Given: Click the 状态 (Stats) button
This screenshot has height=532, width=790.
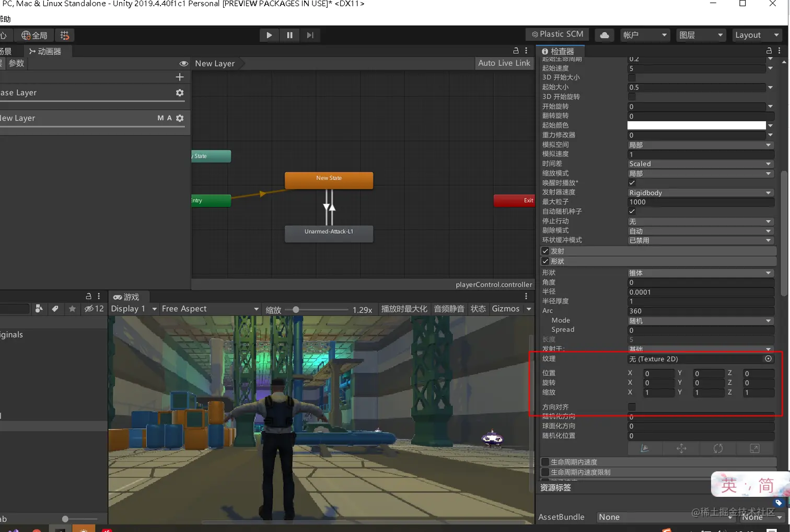Looking at the screenshot, I should coord(478,309).
